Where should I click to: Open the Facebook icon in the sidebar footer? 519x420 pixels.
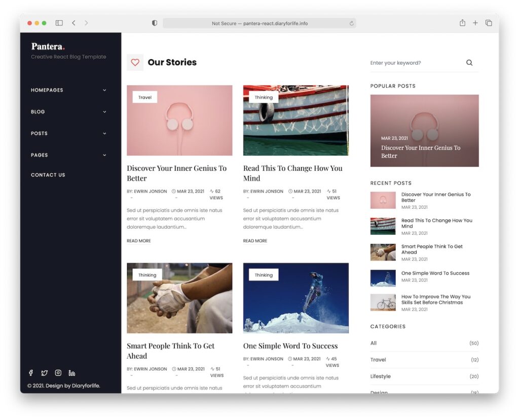30,372
